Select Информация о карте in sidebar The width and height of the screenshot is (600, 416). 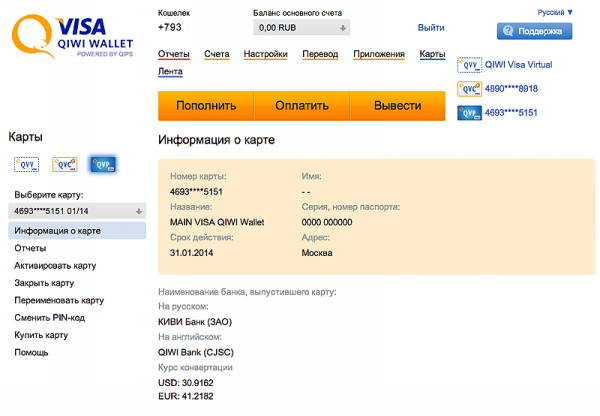click(x=77, y=231)
